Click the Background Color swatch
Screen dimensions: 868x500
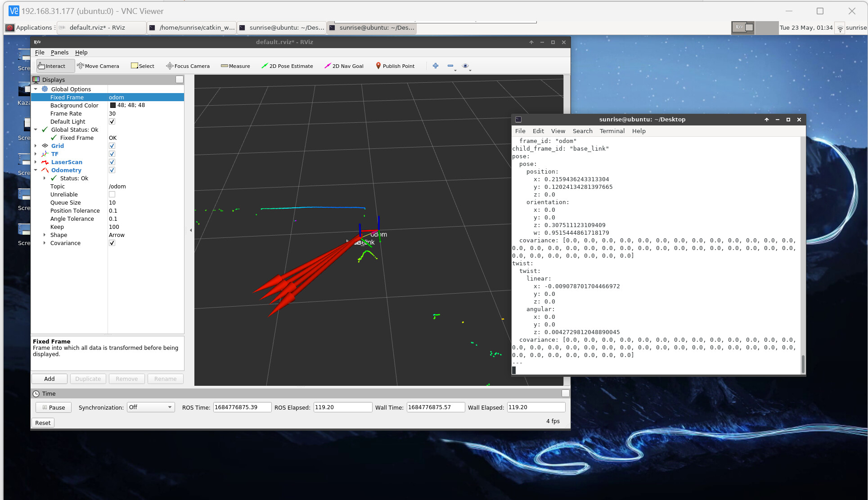pos(113,105)
